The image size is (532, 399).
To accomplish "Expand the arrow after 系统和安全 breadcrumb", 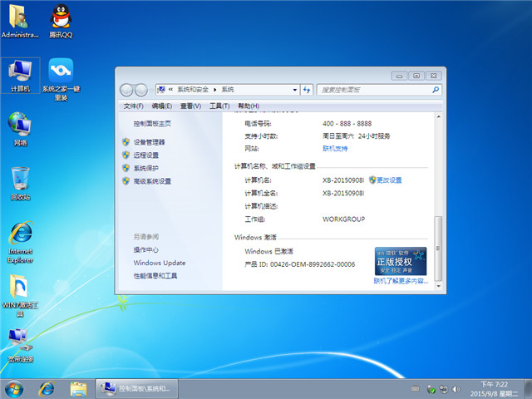I will (215, 90).
